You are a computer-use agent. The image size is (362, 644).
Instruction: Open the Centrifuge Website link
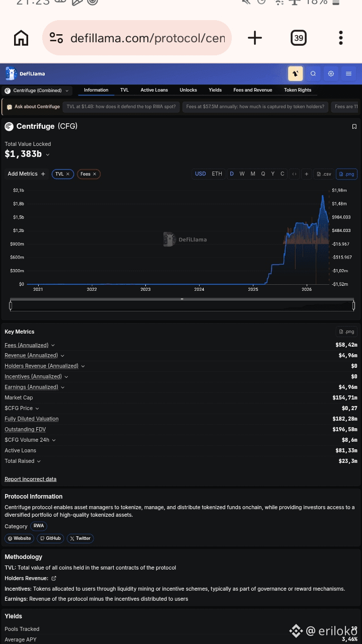click(x=19, y=538)
